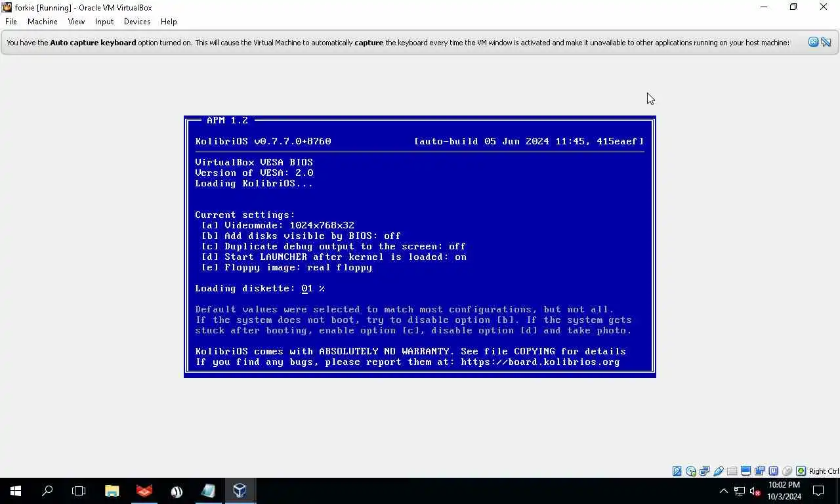Click the keyboard capture host key icon

click(801, 471)
